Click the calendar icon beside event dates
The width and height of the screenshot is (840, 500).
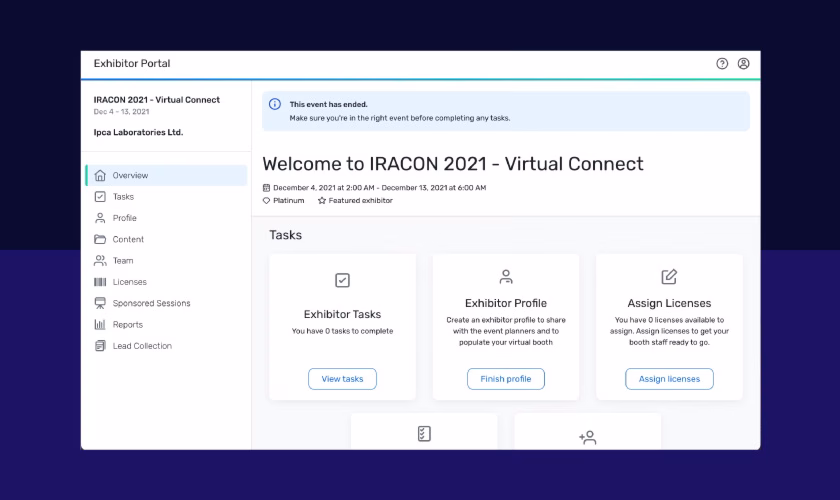(x=266, y=188)
